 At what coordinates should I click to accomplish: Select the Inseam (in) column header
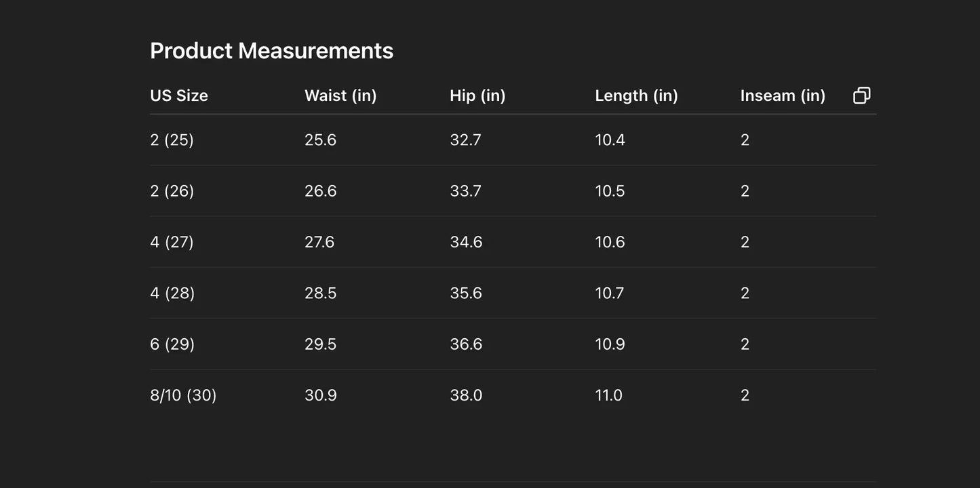(783, 96)
